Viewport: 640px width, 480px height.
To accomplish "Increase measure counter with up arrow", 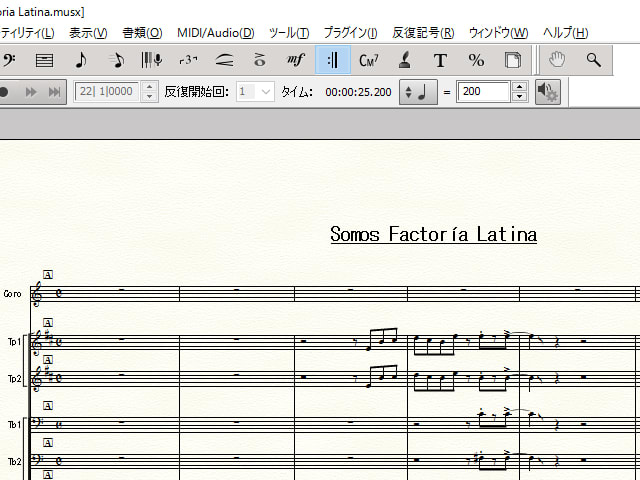I will point(149,87).
